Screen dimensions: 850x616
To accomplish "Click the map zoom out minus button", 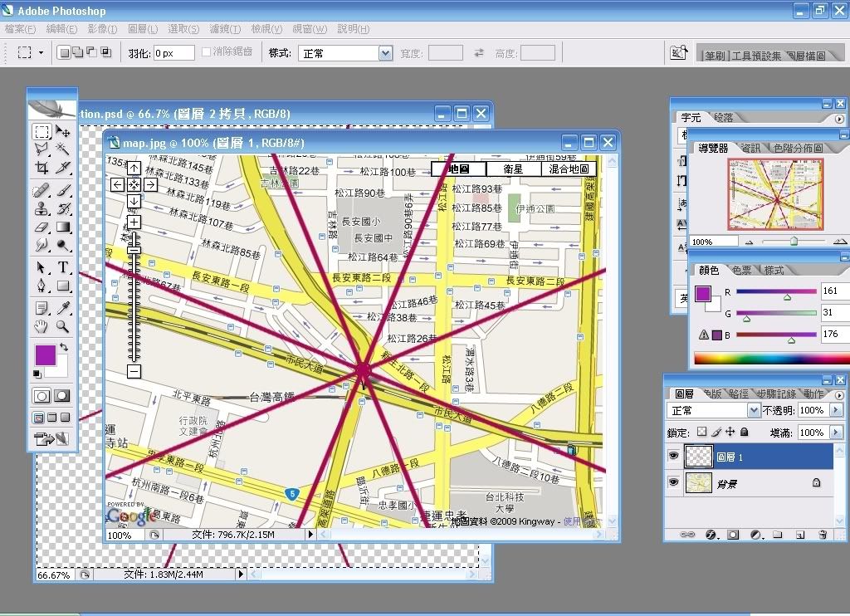I will click(134, 371).
